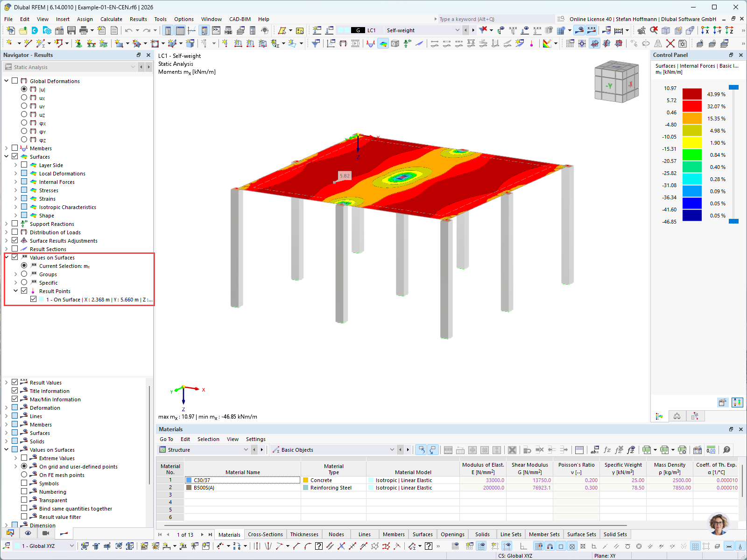Click the Excel export icon in Materials
This screenshot has height=560, width=747.
(x=647, y=450)
